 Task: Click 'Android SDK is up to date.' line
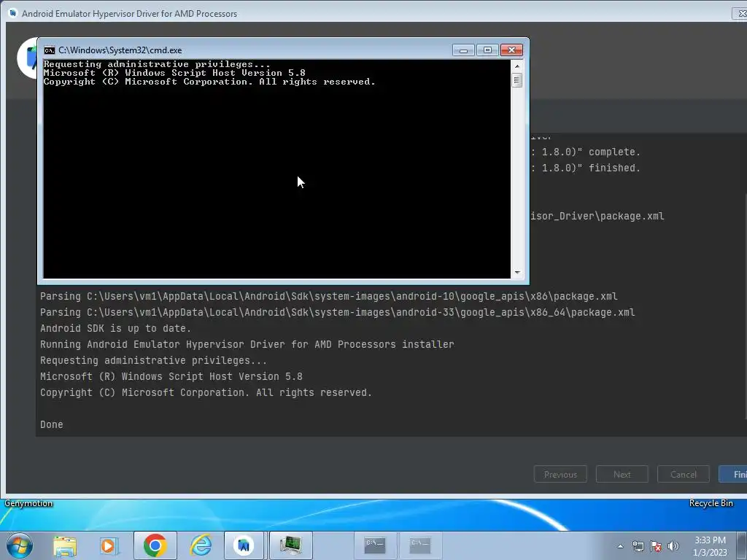click(115, 328)
